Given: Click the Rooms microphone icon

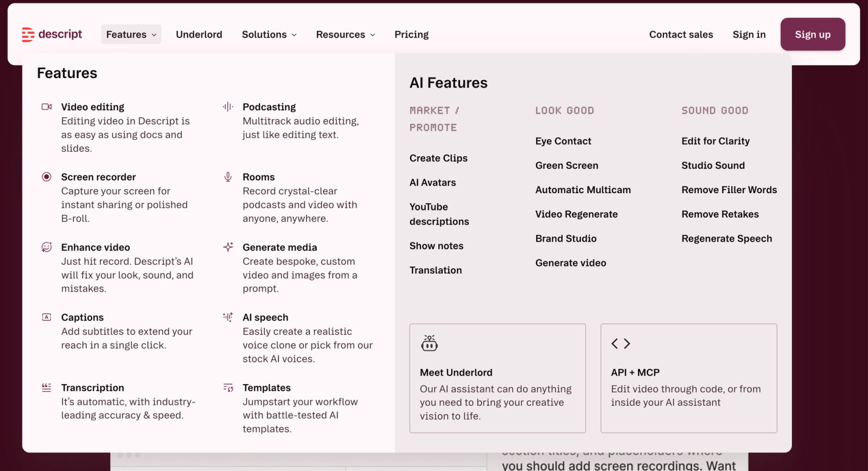Looking at the screenshot, I should [228, 177].
